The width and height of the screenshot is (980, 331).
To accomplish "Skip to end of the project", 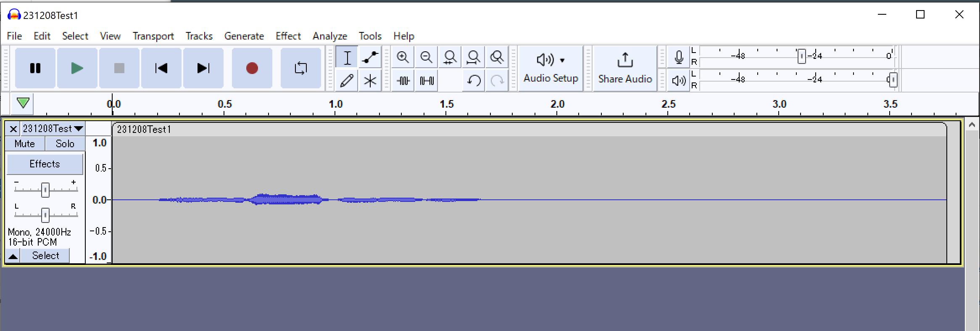I will click(203, 68).
